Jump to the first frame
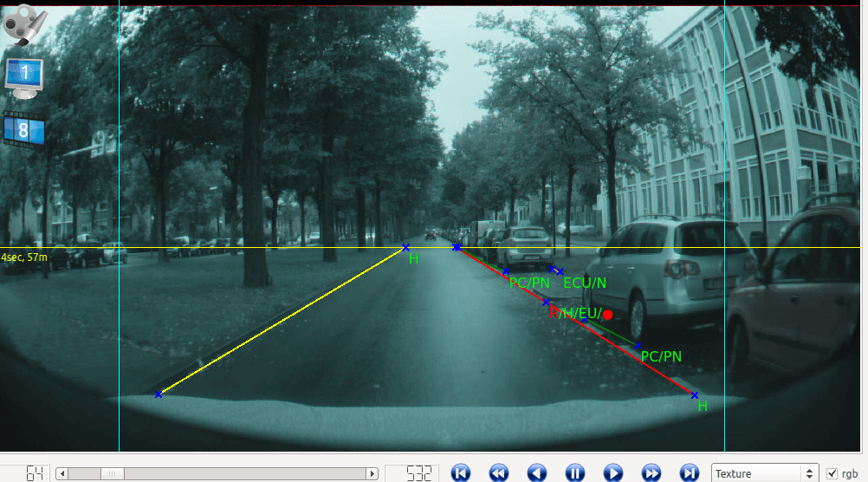 pos(461,473)
